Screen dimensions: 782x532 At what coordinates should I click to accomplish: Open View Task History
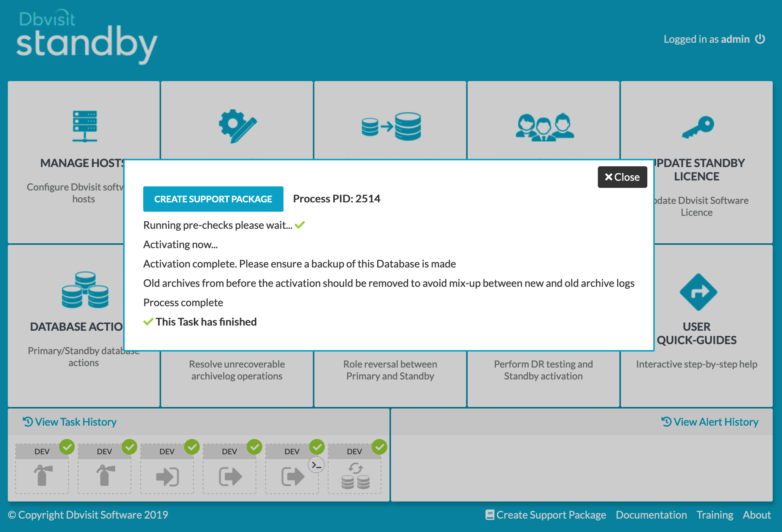pos(70,422)
